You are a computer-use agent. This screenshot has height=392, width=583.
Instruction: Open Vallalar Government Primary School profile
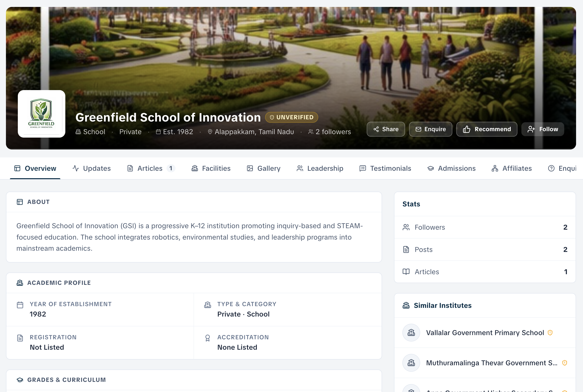(485, 333)
